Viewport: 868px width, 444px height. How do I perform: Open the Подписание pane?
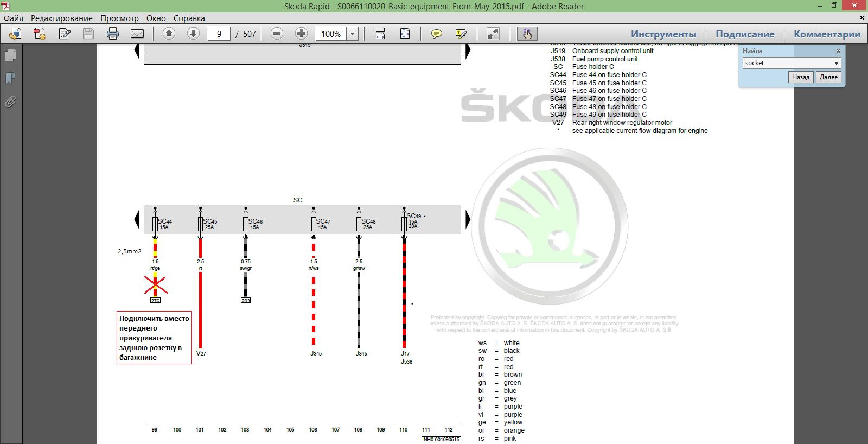pyautogui.click(x=745, y=34)
